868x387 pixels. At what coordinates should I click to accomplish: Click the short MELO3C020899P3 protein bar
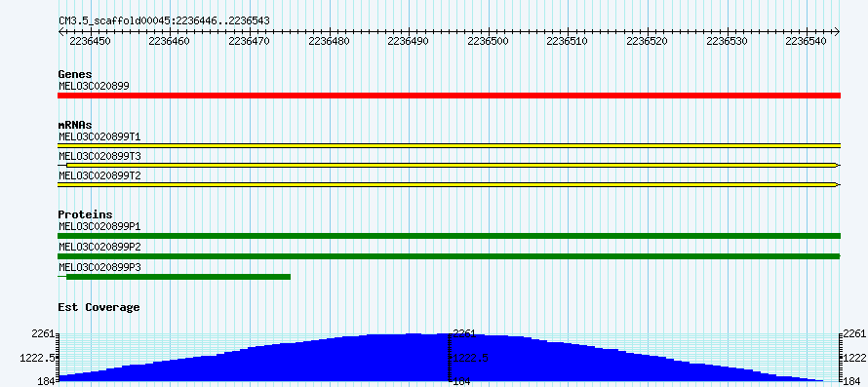[x=178, y=276]
